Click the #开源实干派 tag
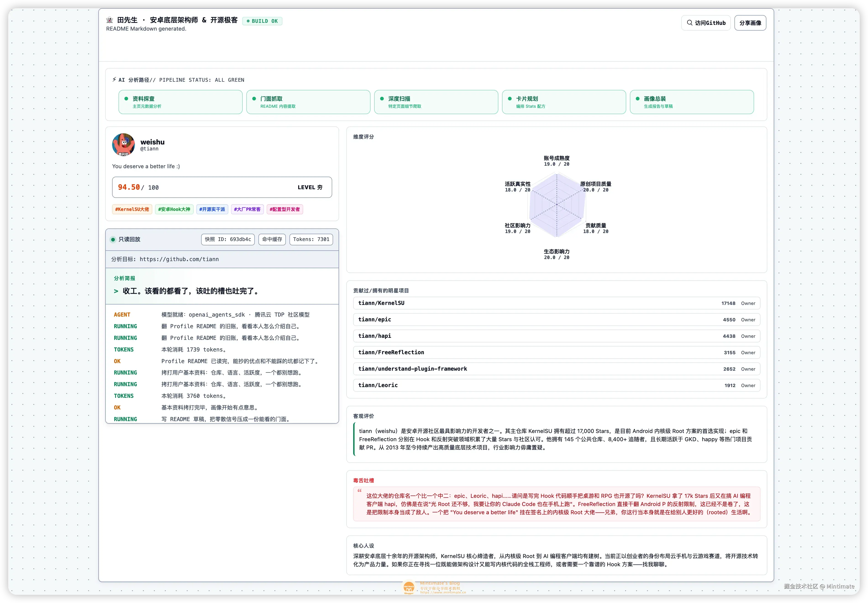Image resolution: width=868 pixels, height=603 pixels. (212, 209)
